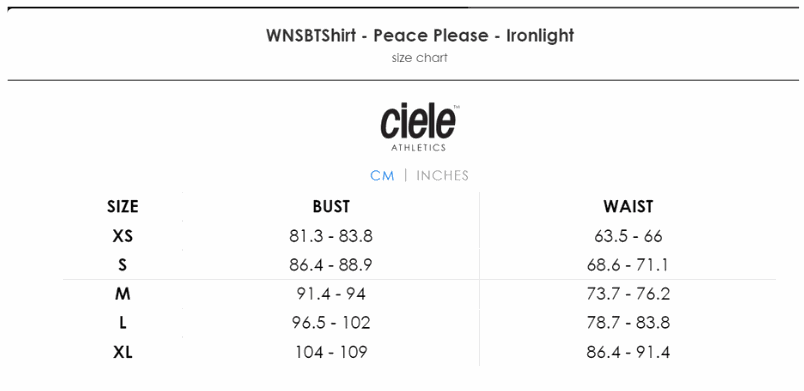Click the ATHLETICS text under the logo

(419, 148)
